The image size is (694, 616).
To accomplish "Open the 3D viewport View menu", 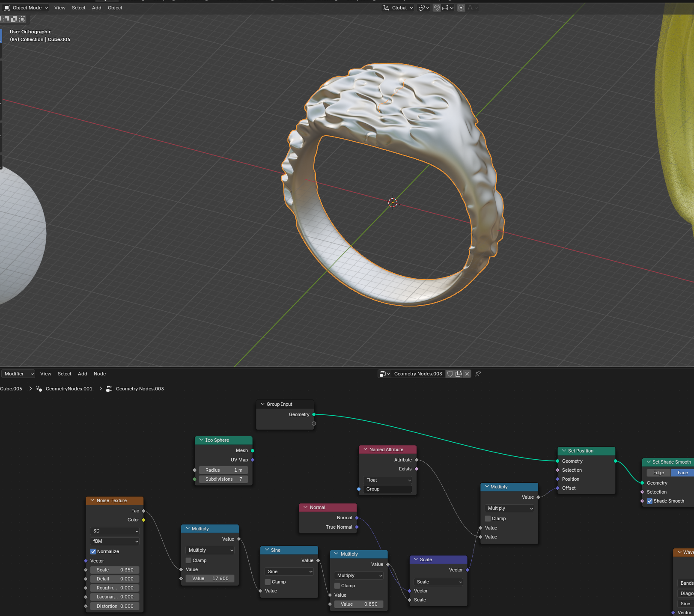I will [60, 8].
